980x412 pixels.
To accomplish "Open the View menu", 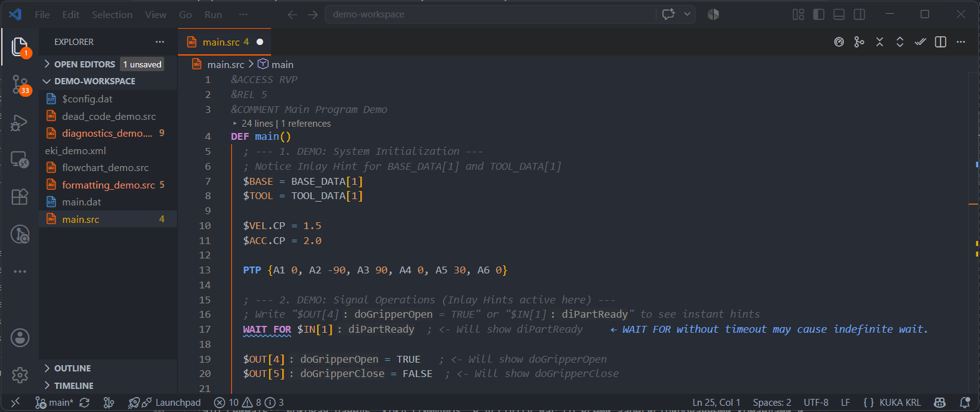I will point(156,14).
